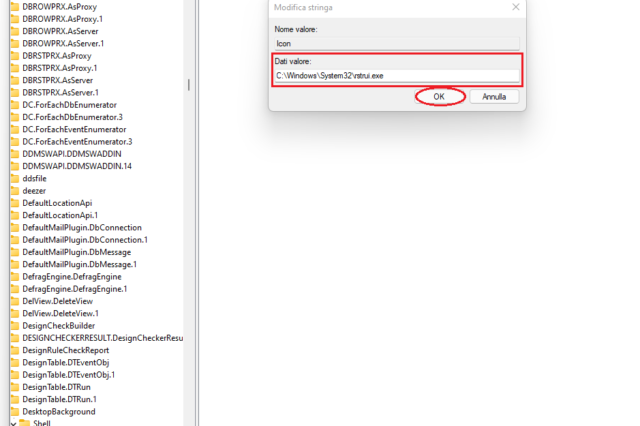Select DefragEngine.DefragEngine key
Image resolution: width=640 pixels, height=426 pixels.
(x=72, y=276)
